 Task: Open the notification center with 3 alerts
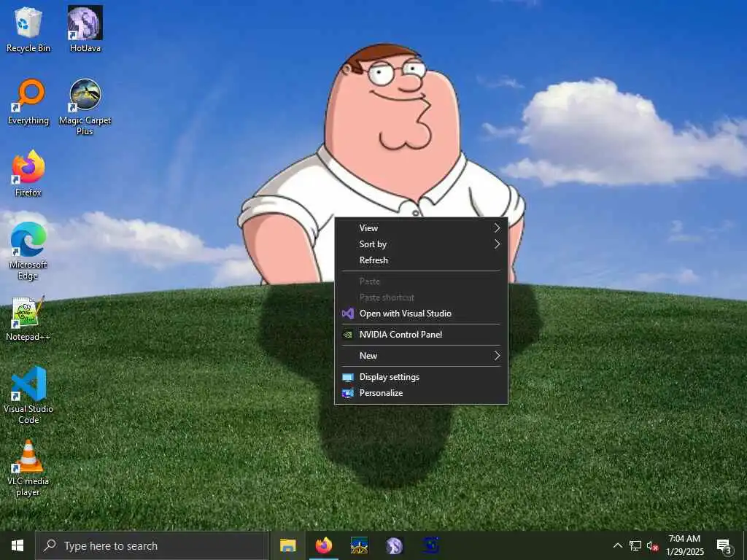coord(724,545)
